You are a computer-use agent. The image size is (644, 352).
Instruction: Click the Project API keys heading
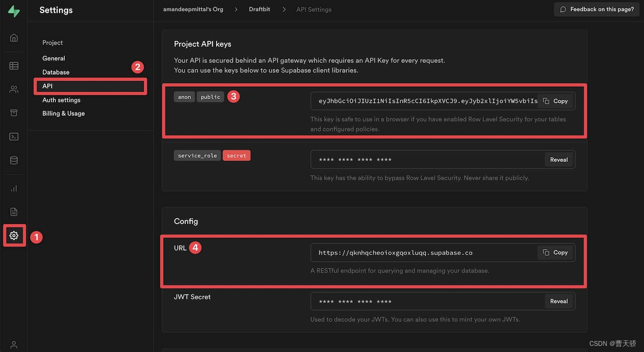pyautogui.click(x=202, y=44)
